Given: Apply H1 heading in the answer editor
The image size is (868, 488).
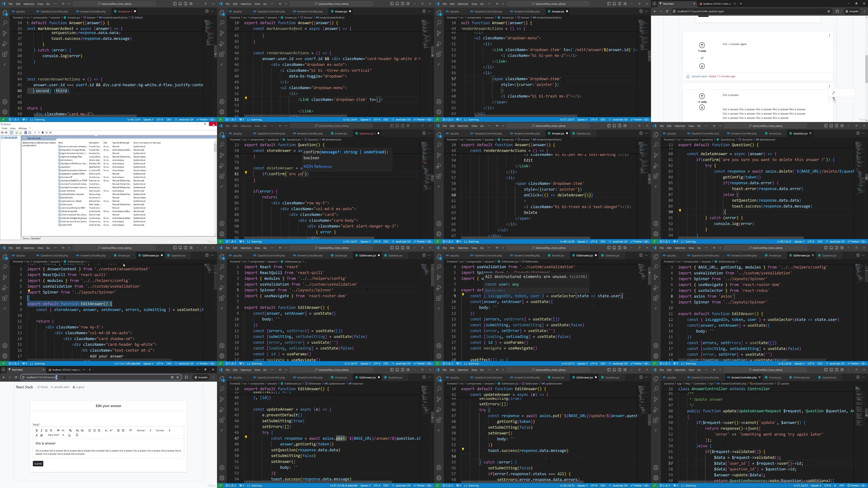Looking at the screenshot, I should tap(78, 431).
